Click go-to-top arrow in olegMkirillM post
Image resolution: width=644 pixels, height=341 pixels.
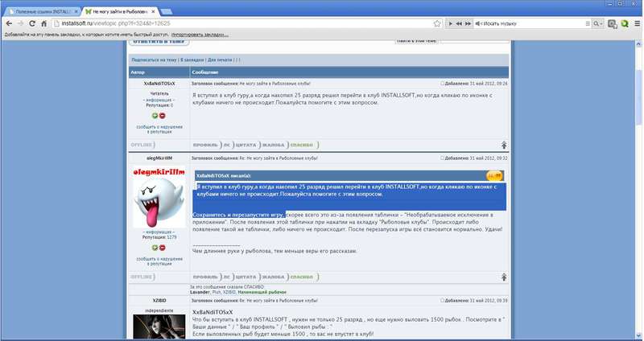tap(504, 277)
